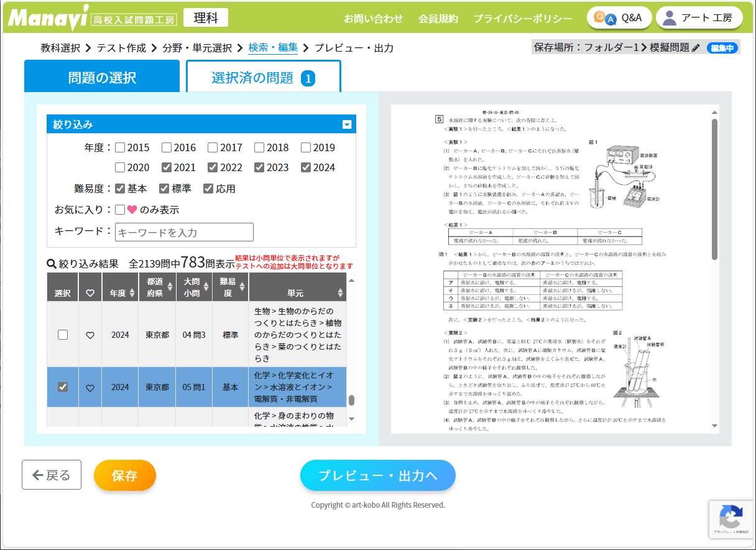
Task: Favorite the 04問3 row via its heart icon
Action: [x=90, y=334]
